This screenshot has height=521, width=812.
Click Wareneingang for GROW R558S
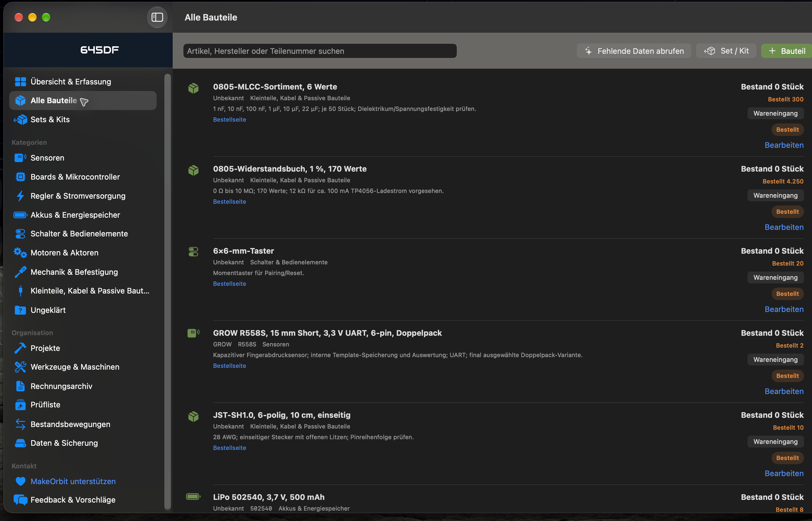tap(775, 360)
